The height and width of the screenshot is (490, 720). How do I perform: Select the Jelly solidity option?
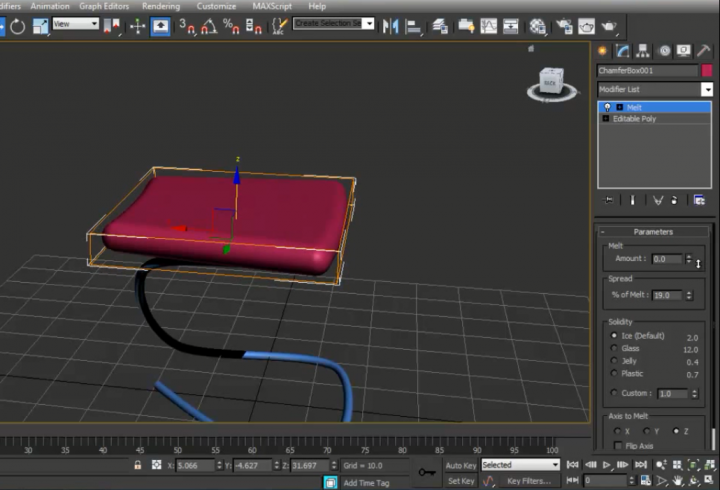pyautogui.click(x=613, y=361)
